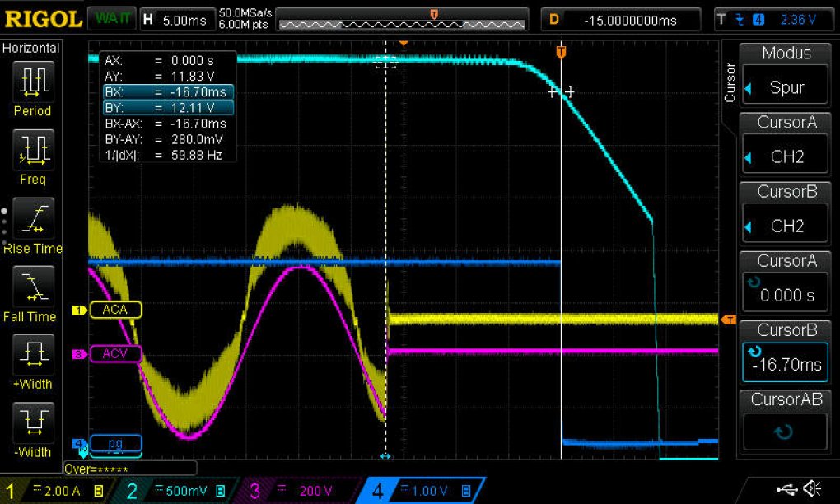Viewport: 840px width, 504px height.
Task: Click the trigger level marker at right edge
Action: [x=729, y=320]
